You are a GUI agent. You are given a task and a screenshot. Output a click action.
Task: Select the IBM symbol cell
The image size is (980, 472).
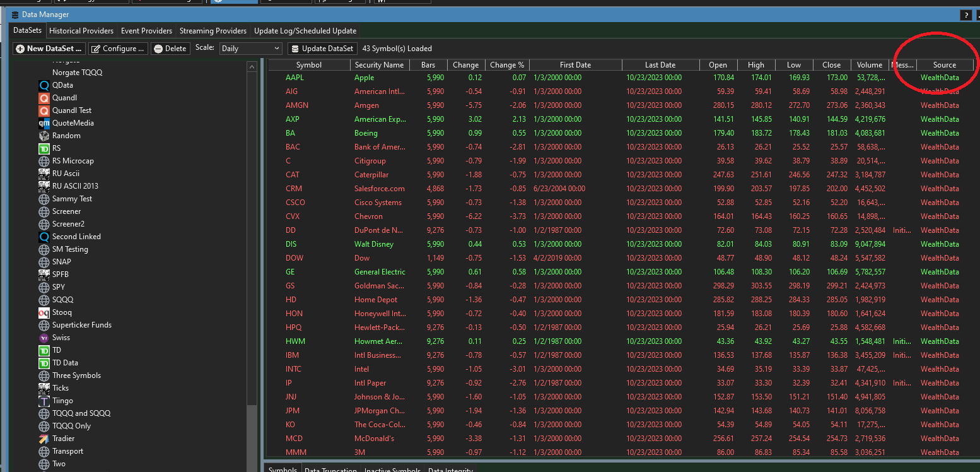tap(292, 355)
